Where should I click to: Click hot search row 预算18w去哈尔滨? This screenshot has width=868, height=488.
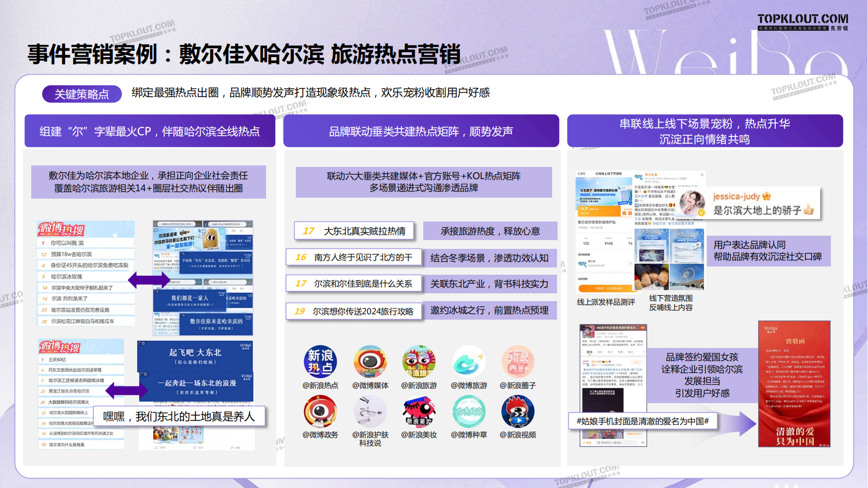[86, 254]
